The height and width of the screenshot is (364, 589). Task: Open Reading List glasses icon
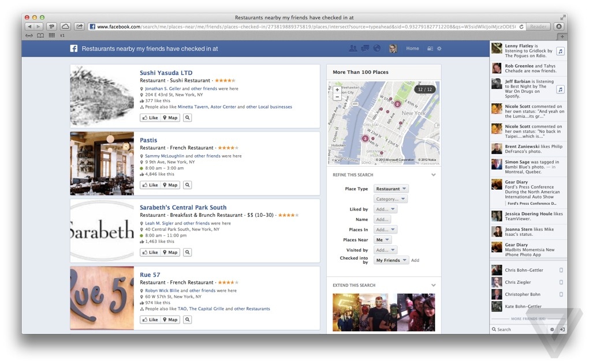tap(29, 36)
